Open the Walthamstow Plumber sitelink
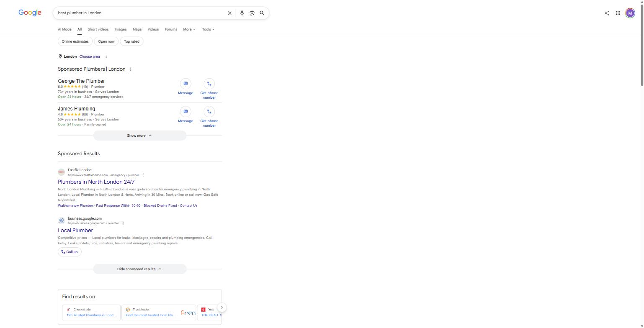This screenshot has height=328, width=644. [x=75, y=205]
